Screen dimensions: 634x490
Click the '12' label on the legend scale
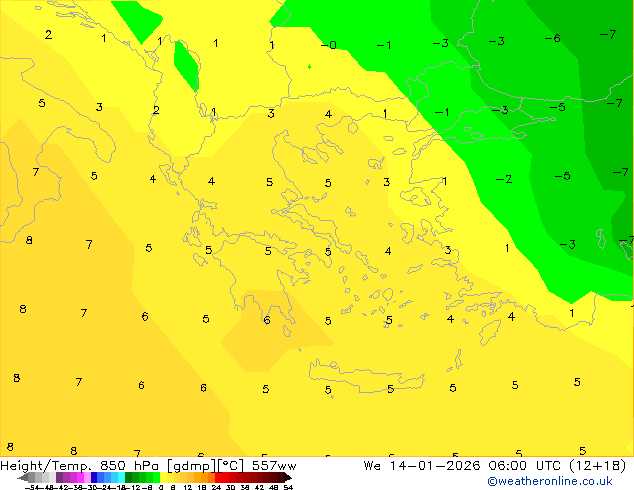[188, 487]
